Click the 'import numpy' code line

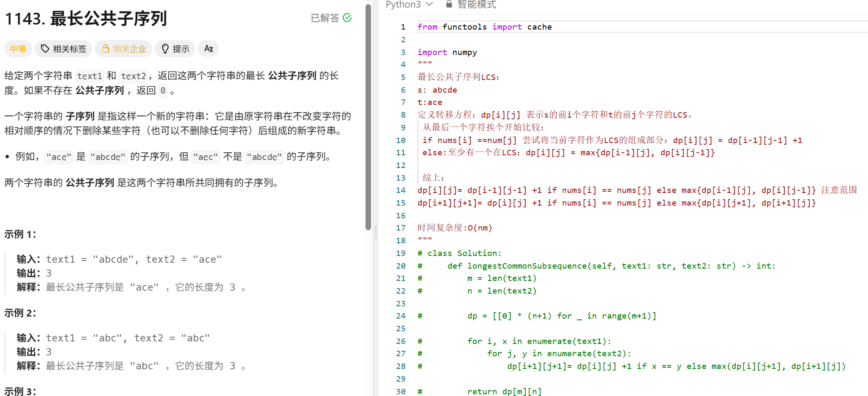(x=447, y=52)
